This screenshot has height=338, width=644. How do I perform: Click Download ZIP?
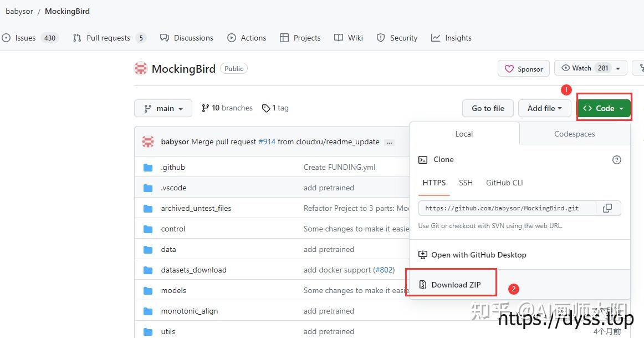point(456,285)
